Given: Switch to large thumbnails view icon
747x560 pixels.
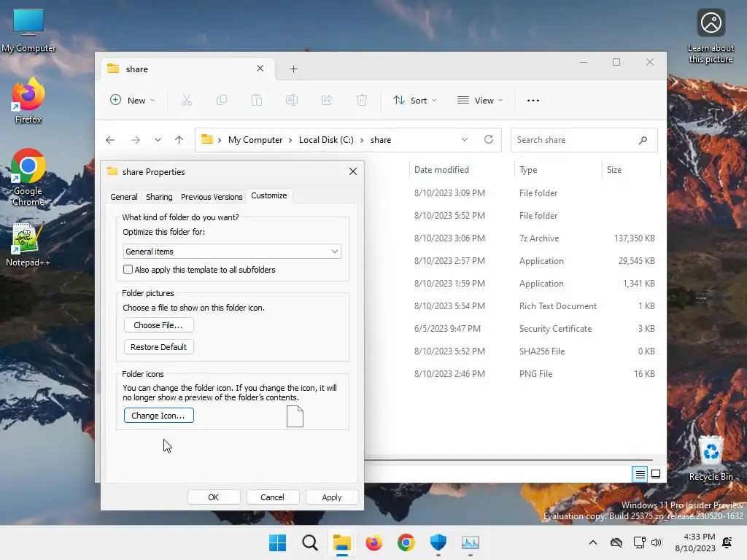Looking at the screenshot, I should click(x=656, y=474).
